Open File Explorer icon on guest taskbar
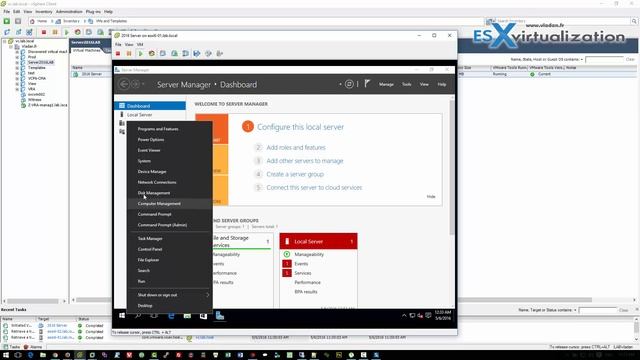The image size is (640, 360). (x=187, y=316)
